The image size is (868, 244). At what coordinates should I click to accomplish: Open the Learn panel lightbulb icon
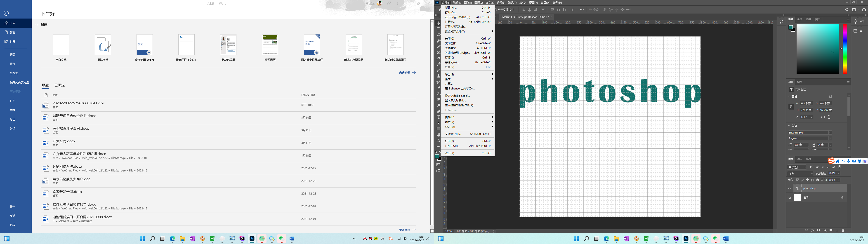click(x=855, y=21)
